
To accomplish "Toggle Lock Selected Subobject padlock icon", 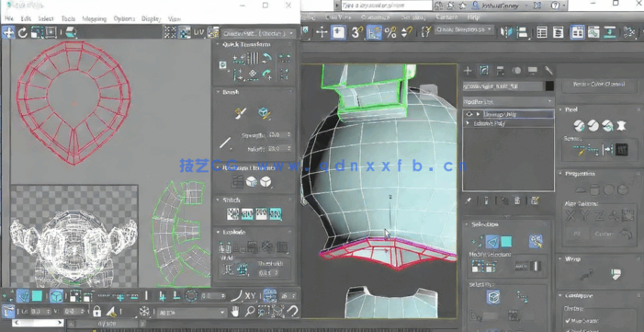I will point(97,311).
